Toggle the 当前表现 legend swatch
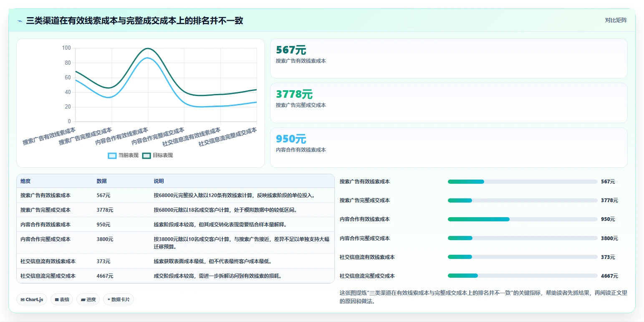644x322 pixels. coord(112,155)
